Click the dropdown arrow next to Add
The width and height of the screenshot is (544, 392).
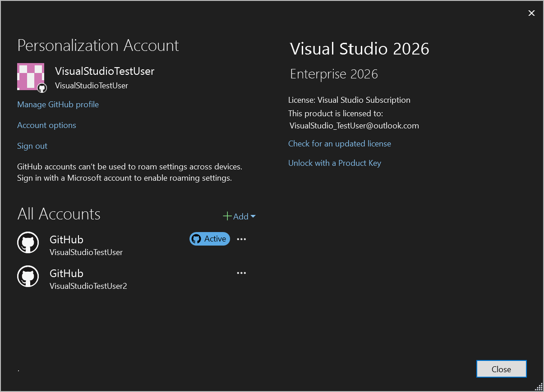(x=253, y=216)
